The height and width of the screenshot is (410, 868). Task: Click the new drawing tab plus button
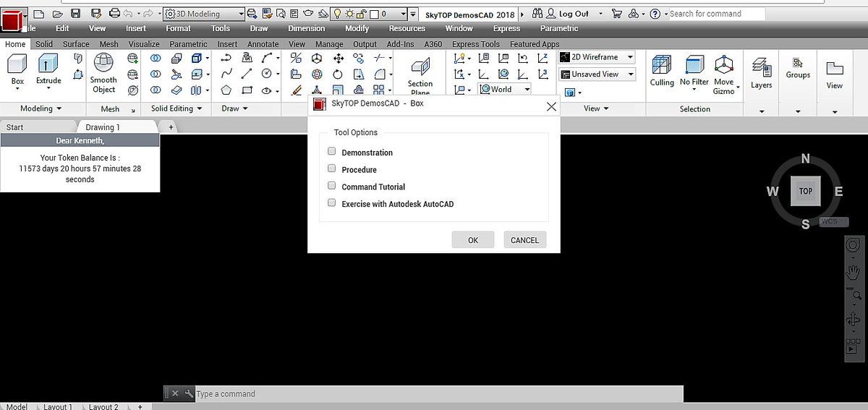pyautogui.click(x=171, y=127)
